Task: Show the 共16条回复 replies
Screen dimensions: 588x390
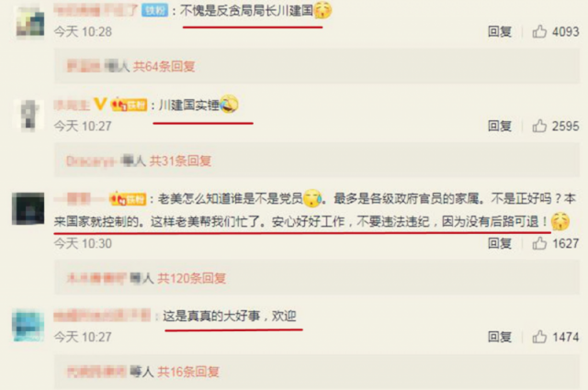Action: 188,372
